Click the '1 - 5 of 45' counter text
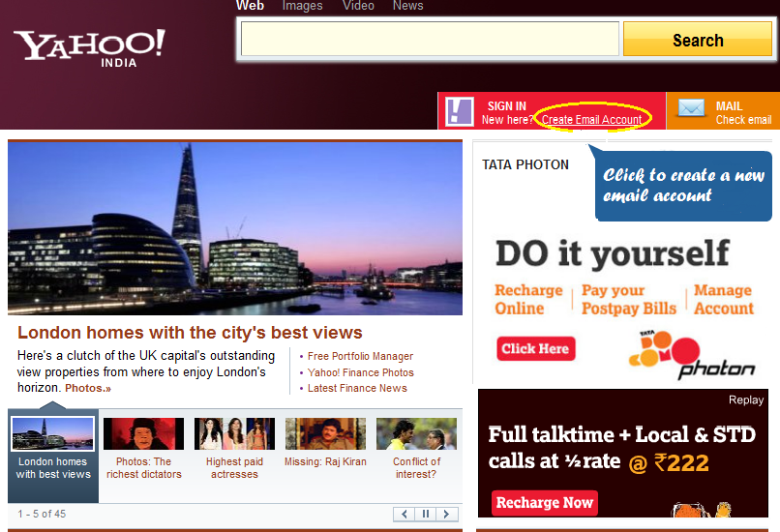 pyautogui.click(x=42, y=514)
